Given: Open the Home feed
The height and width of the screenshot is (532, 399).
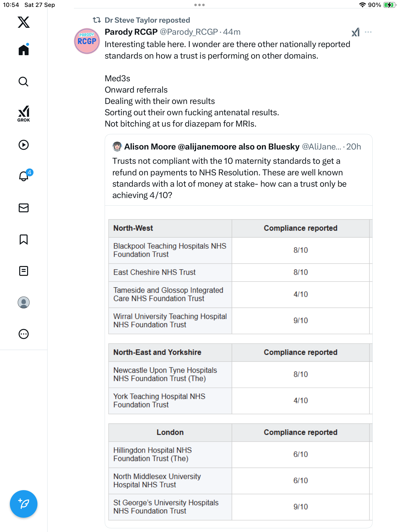Looking at the screenshot, I should 24,50.
